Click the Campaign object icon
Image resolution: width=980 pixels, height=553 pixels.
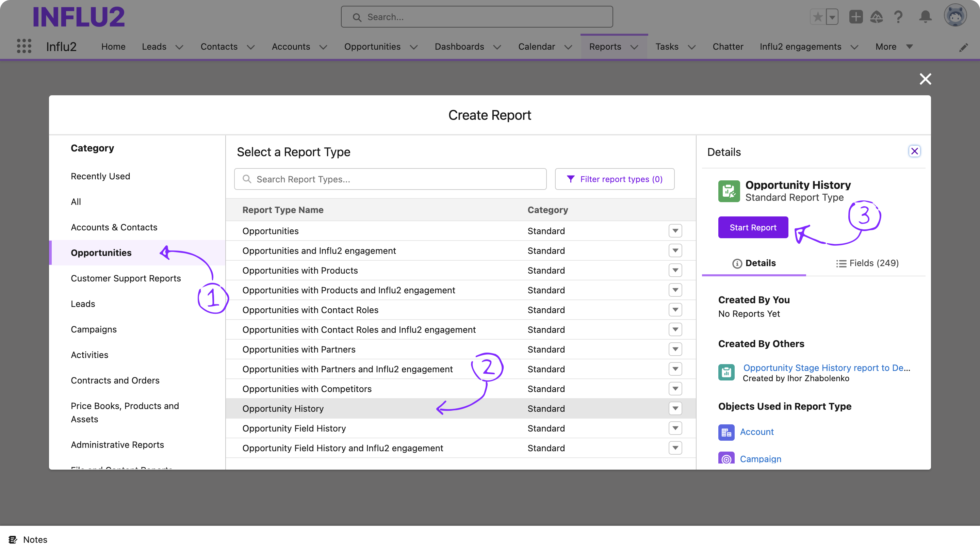(726, 458)
